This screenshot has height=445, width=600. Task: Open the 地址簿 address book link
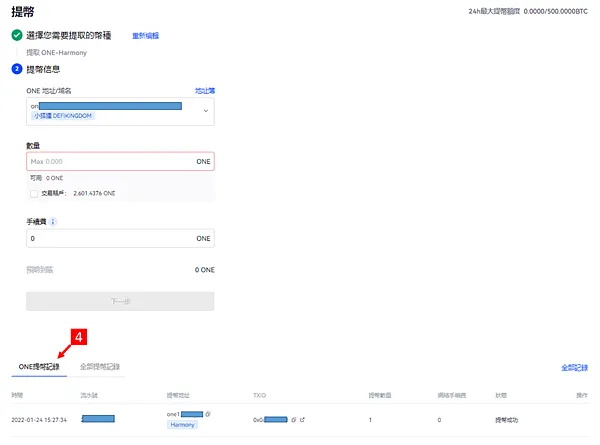point(205,91)
